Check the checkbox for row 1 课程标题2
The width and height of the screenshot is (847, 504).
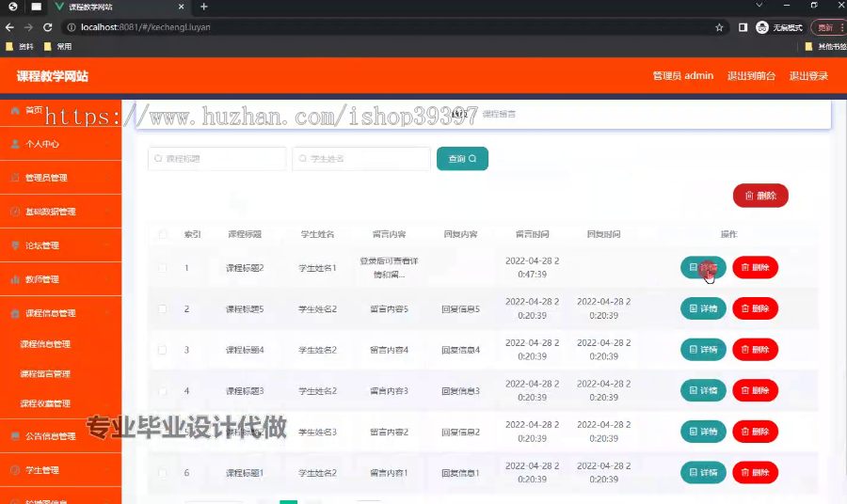pos(162,268)
